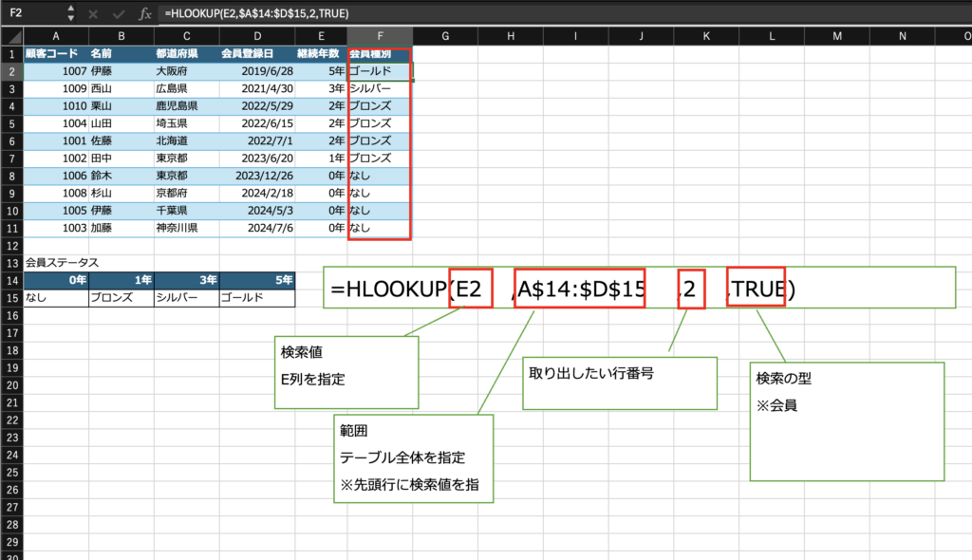
Task: Click the confirm checkmark in formula bar
Action: [120, 14]
